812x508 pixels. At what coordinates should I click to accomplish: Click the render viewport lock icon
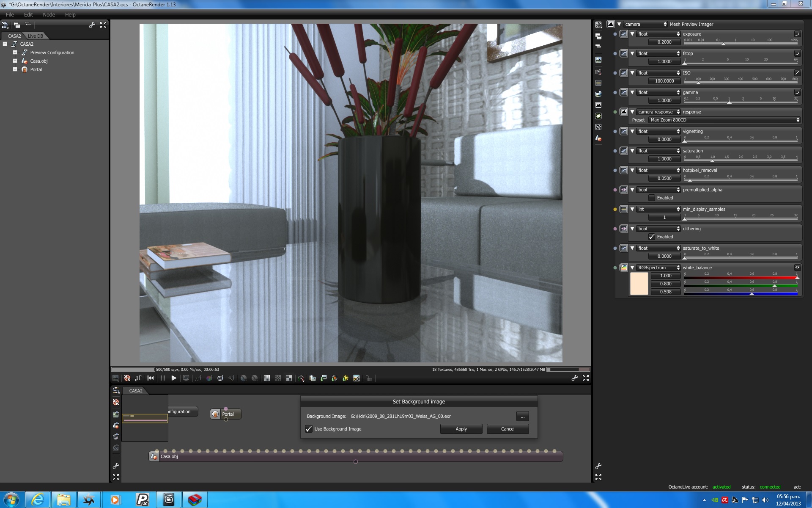tap(369, 378)
